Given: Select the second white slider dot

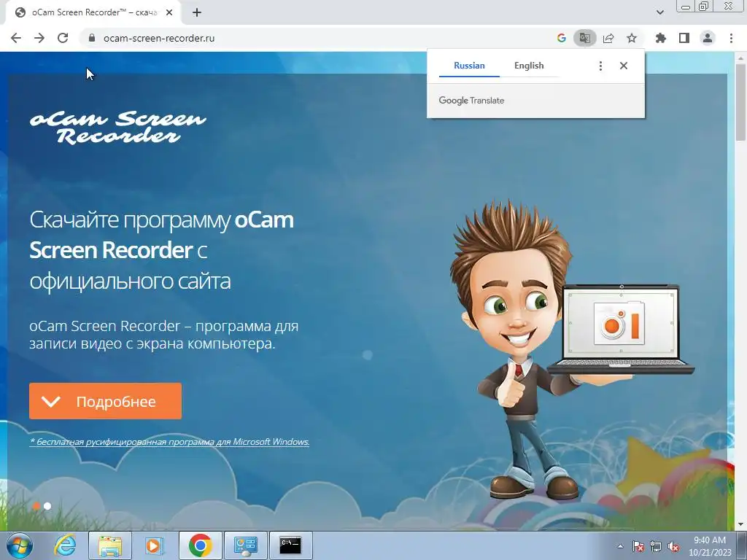Looking at the screenshot, I should point(47,506).
